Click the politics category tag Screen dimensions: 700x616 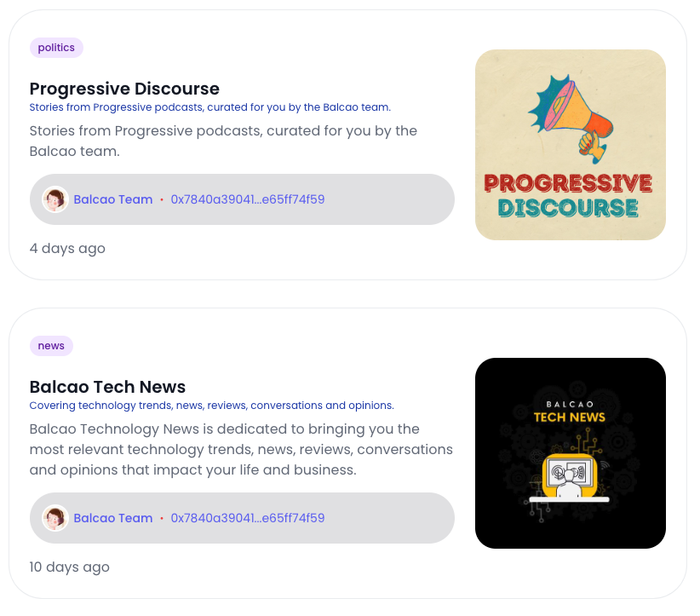(56, 48)
